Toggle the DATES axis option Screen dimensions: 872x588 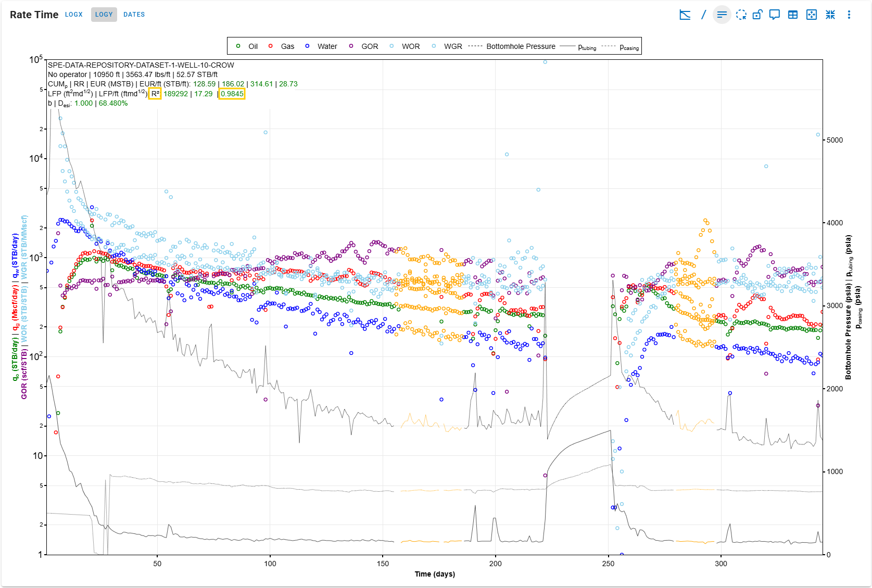coord(134,15)
